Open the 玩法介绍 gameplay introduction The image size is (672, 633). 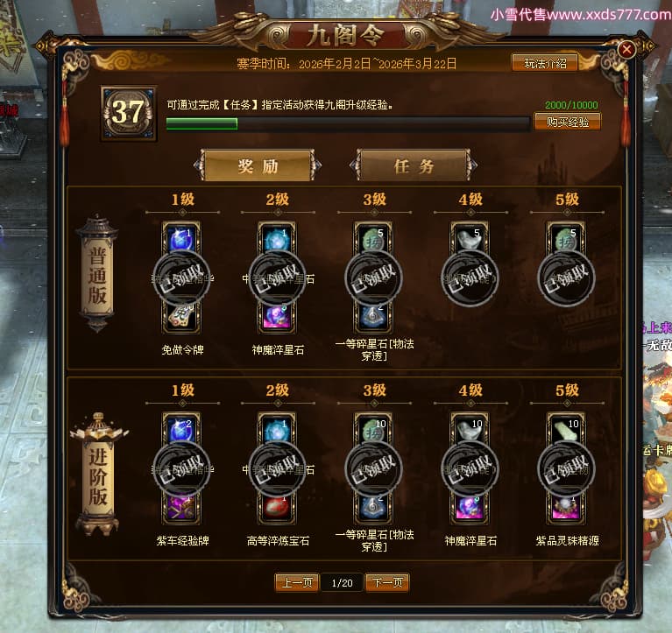click(x=545, y=63)
